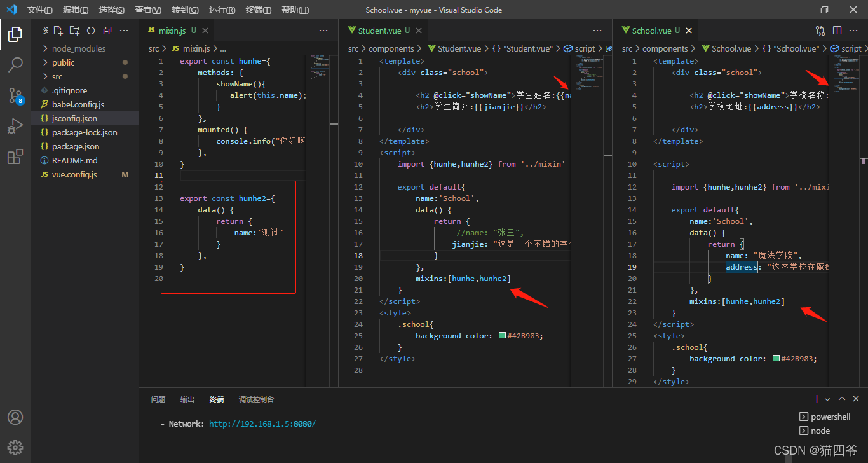Open the 选择(S) menu

(x=112, y=10)
